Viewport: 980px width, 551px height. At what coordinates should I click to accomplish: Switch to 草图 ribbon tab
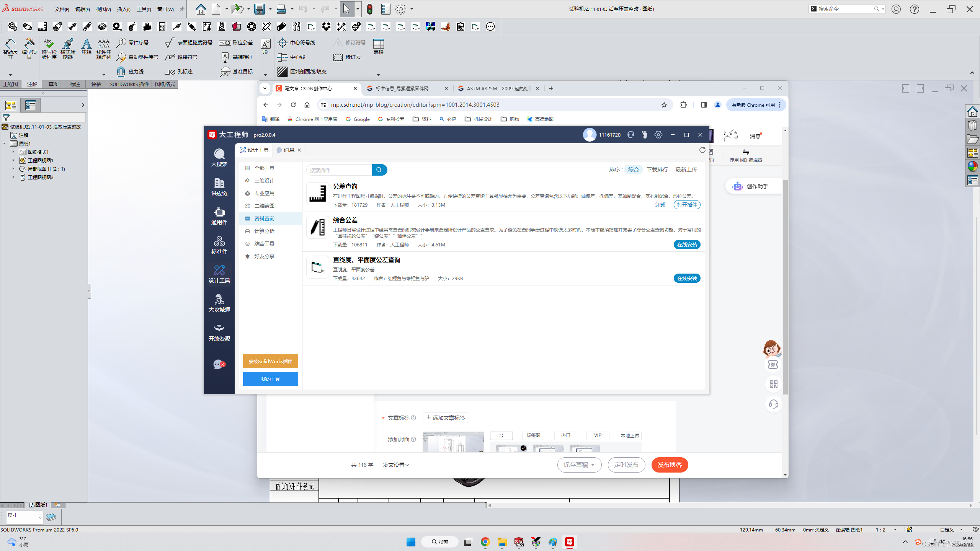(x=53, y=84)
